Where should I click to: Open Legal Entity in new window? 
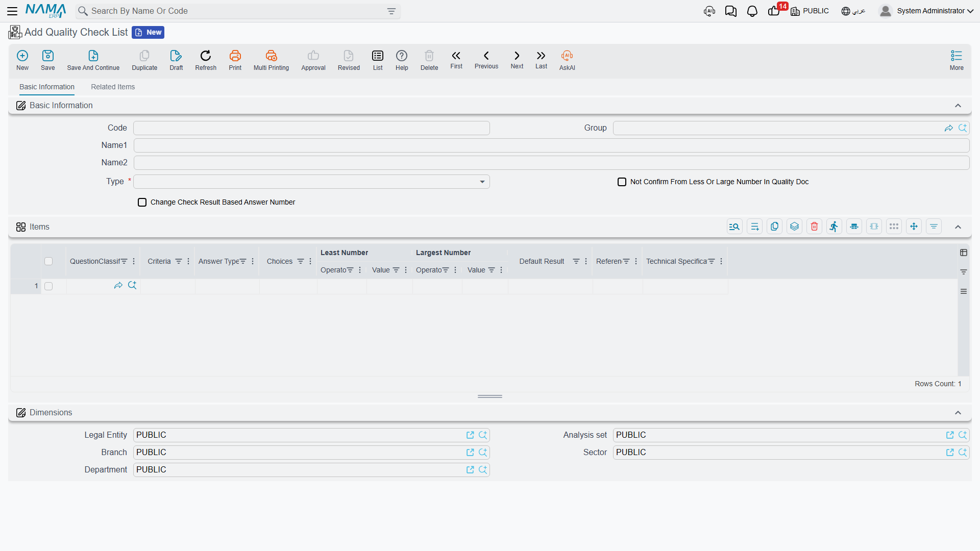point(470,435)
